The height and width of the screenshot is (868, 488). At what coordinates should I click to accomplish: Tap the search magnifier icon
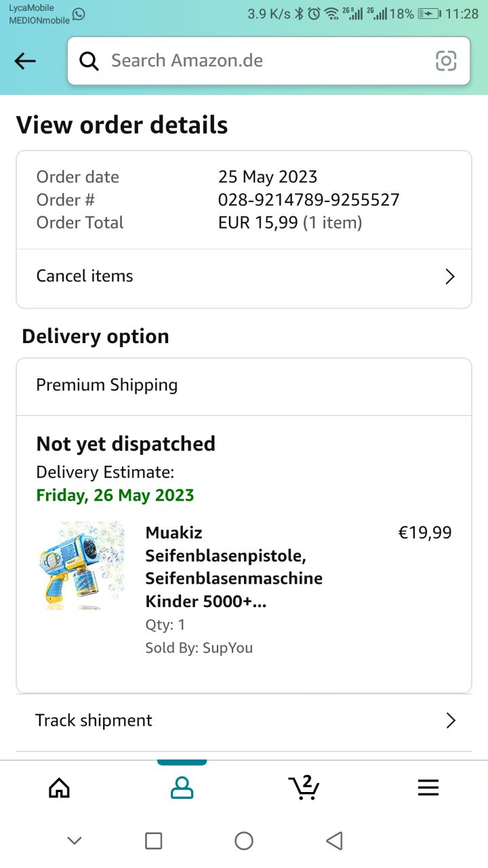pos(89,61)
